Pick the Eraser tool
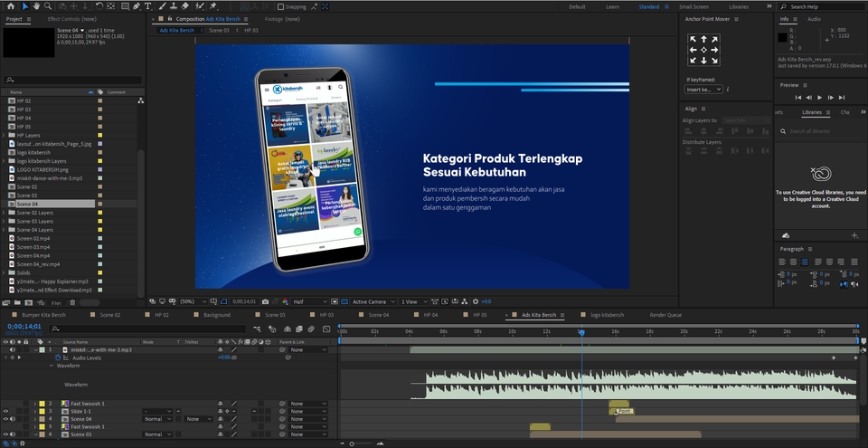 click(x=184, y=6)
